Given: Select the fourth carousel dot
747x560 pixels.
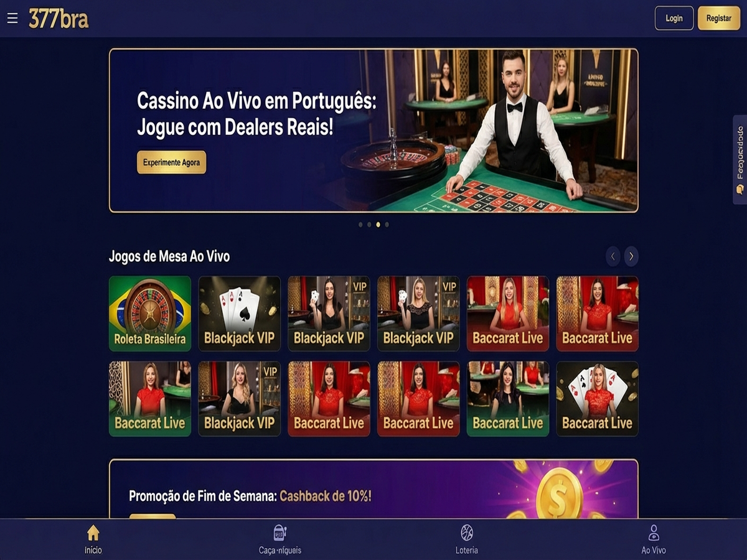Looking at the screenshot, I should pyautogui.click(x=387, y=225).
